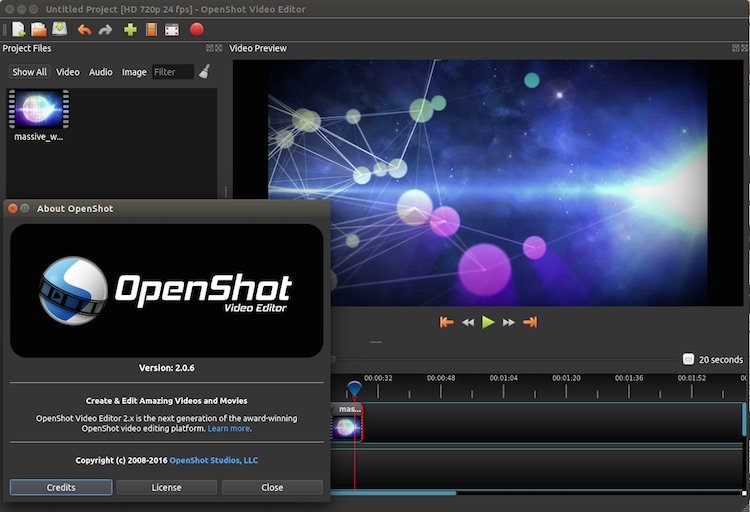Click the Redo arrow icon
The width and height of the screenshot is (750, 512).
[x=106, y=29]
